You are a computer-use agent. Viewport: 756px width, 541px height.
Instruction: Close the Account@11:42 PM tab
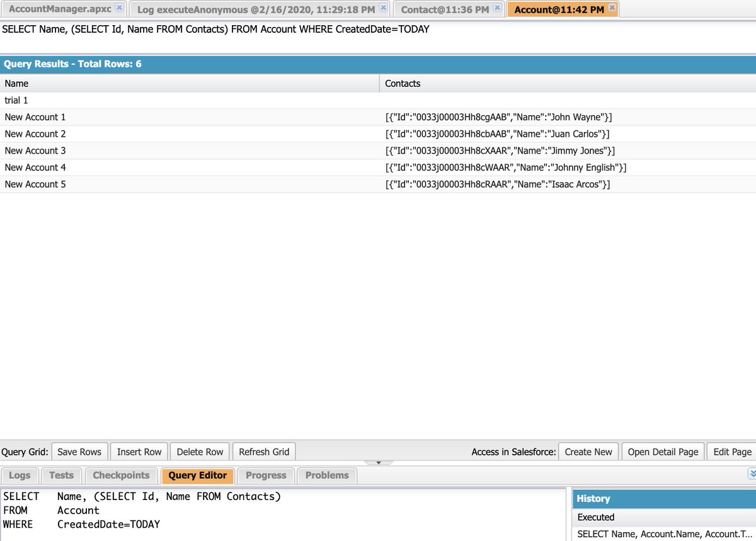coord(612,8)
